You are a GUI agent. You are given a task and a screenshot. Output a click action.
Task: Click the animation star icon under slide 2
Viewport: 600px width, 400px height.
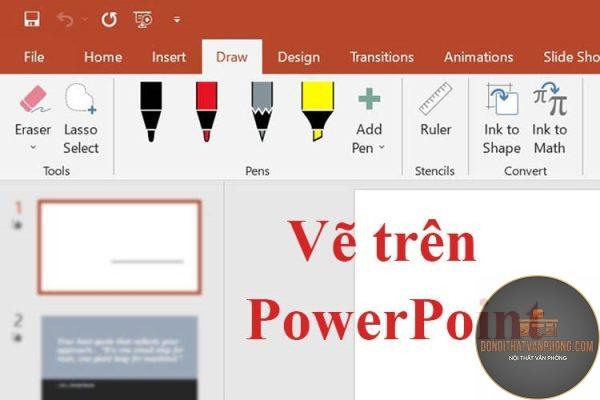tap(18, 338)
